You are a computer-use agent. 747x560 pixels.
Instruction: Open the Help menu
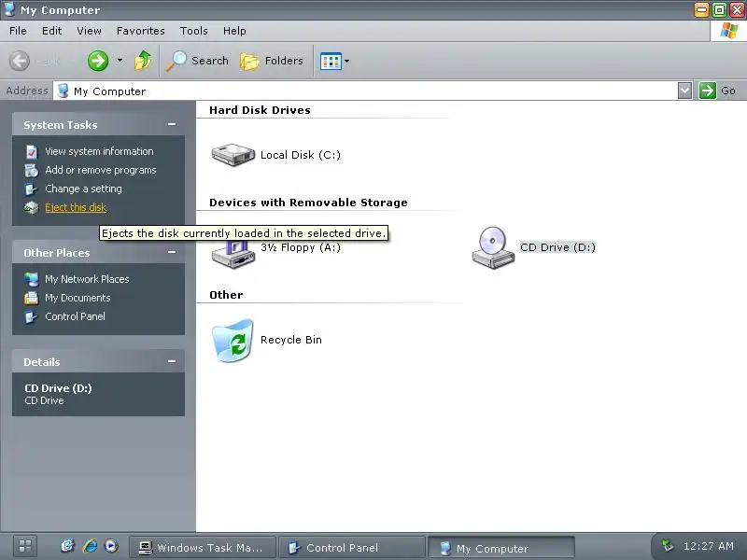click(234, 31)
